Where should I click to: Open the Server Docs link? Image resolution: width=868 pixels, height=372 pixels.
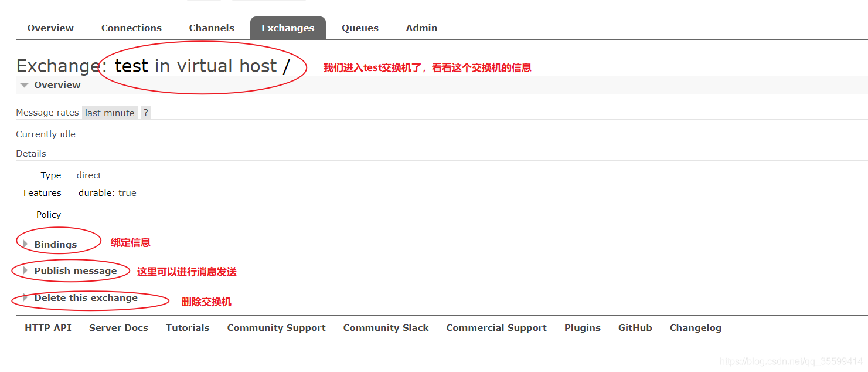click(x=118, y=328)
